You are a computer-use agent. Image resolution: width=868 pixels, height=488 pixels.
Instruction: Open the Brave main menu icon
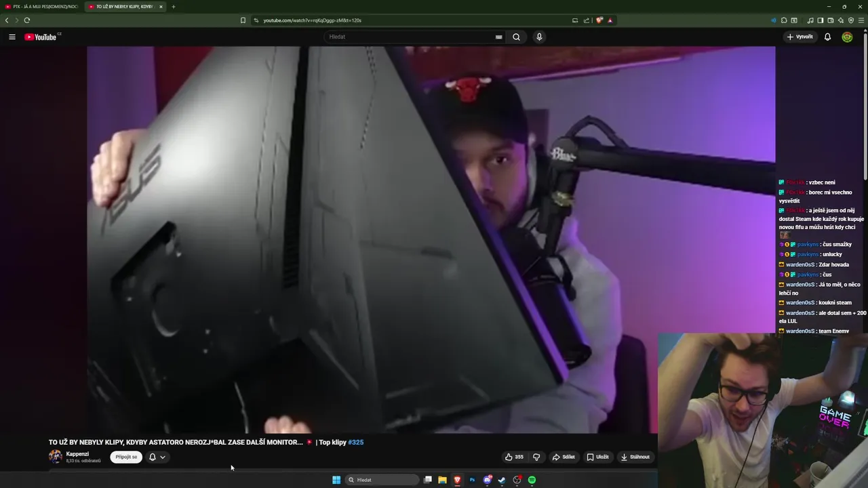861,20
